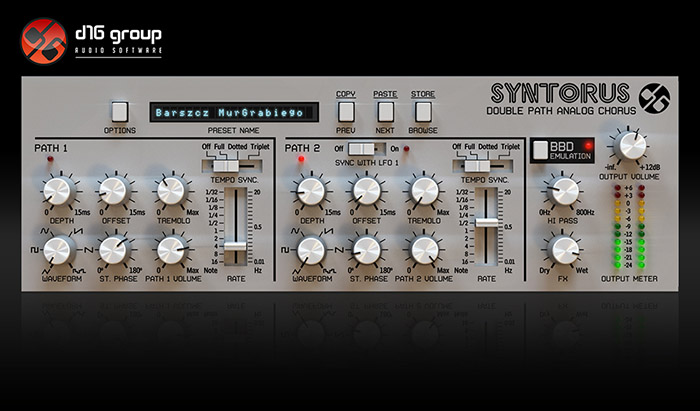The image size is (700, 411).
Task: Click the Hi Pass knob
Action: coord(565,191)
